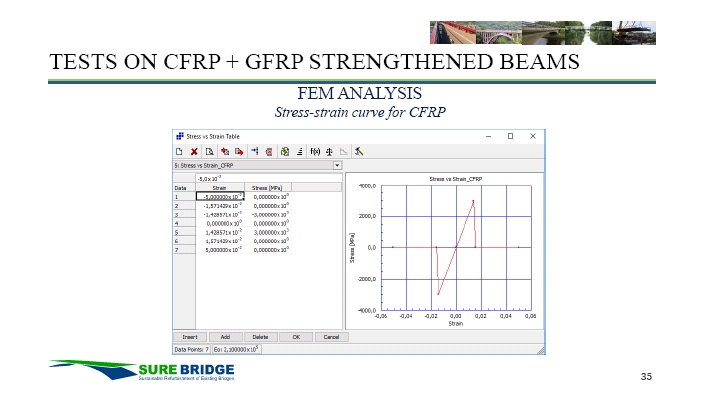704x396 pixels.
Task: Click the import table red arrow icon
Action: 224,152
